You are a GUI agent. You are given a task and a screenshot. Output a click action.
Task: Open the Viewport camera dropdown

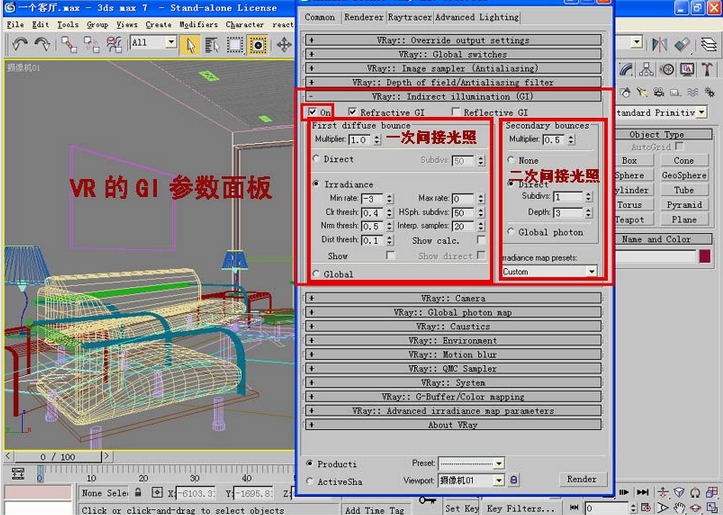click(x=498, y=480)
